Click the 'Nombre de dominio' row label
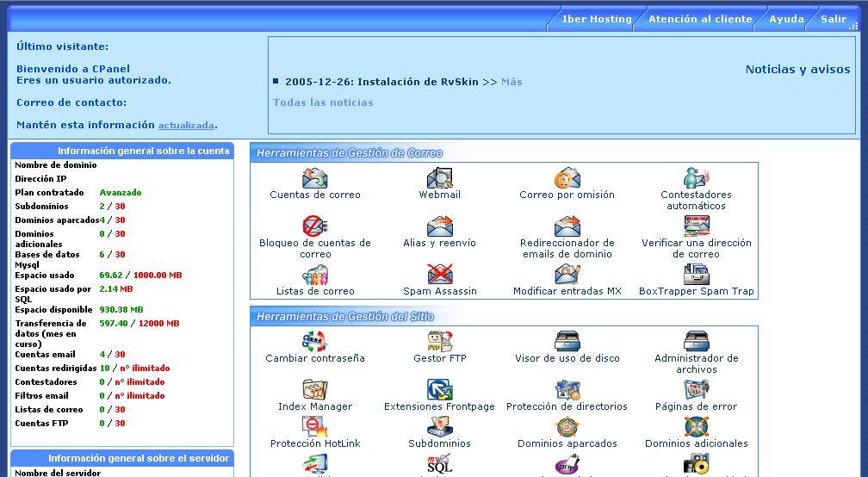Viewport: 868px width, 477px height. tap(55, 165)
